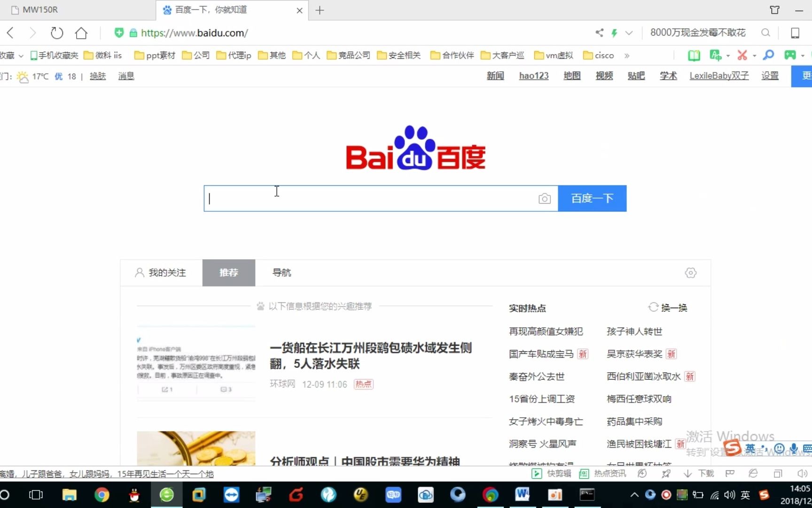Go back with the browser back arrow

11,33
